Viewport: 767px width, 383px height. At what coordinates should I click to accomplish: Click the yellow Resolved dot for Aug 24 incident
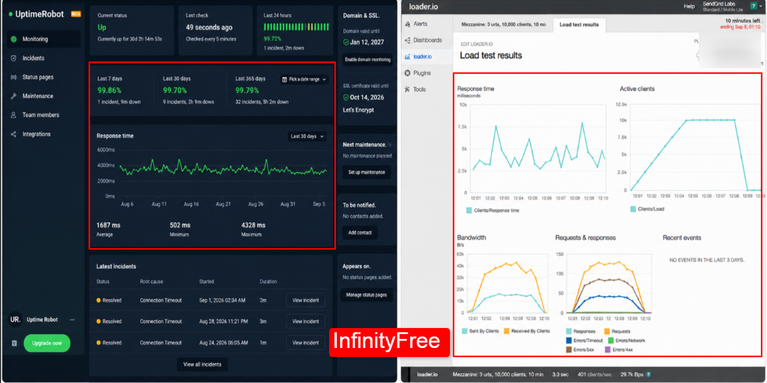[x=98, y=343]
